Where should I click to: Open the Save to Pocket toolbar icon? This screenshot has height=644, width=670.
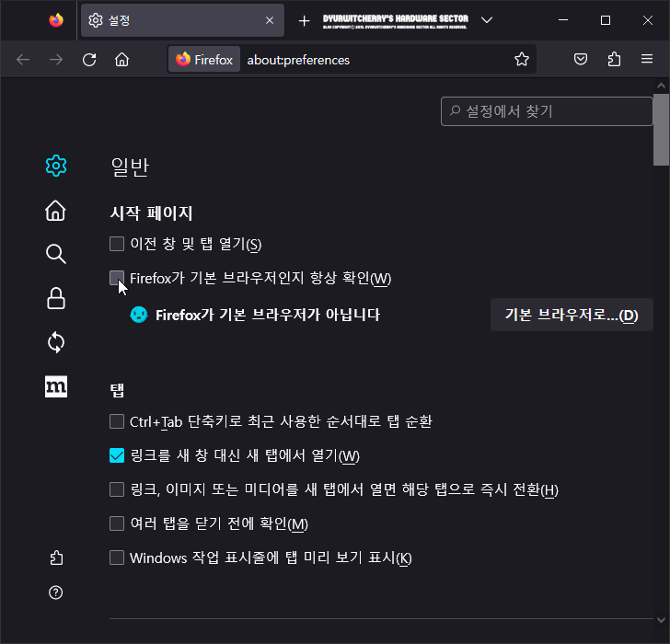[x=581, y=59]
